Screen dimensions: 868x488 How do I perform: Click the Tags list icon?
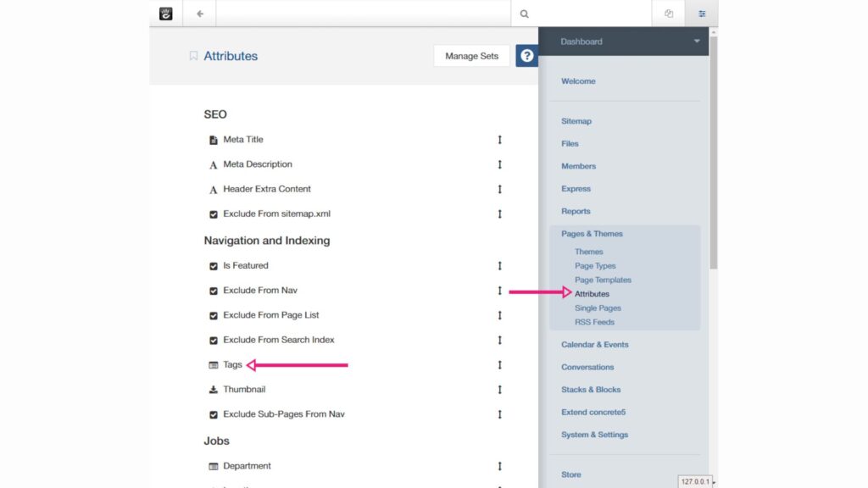[213, 365]
